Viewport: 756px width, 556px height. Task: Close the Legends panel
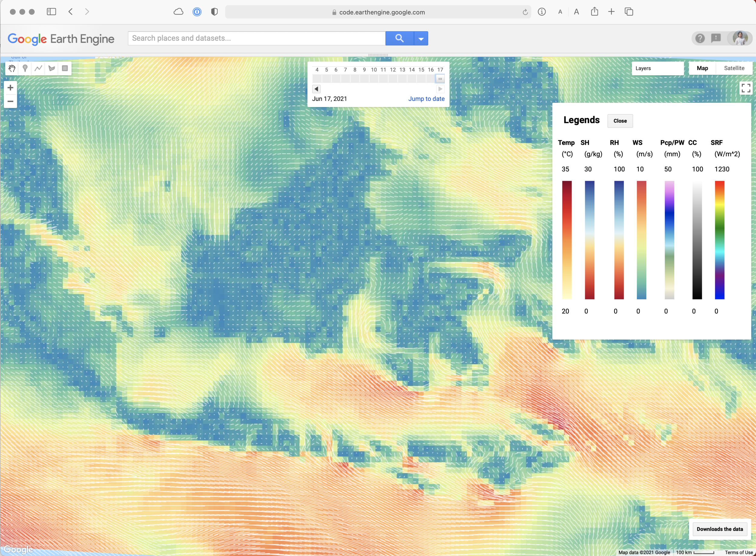(620, 121)
